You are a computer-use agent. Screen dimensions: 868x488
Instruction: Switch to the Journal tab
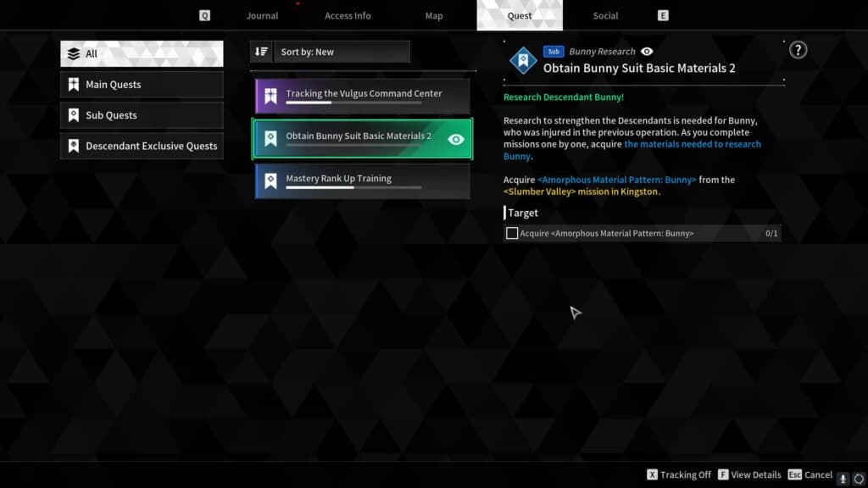[262, 15]
